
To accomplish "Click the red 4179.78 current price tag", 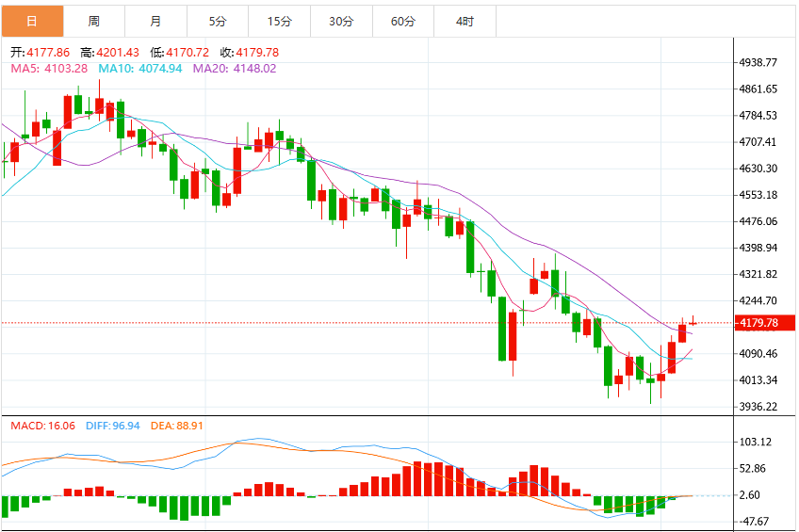I will (764, 323).
